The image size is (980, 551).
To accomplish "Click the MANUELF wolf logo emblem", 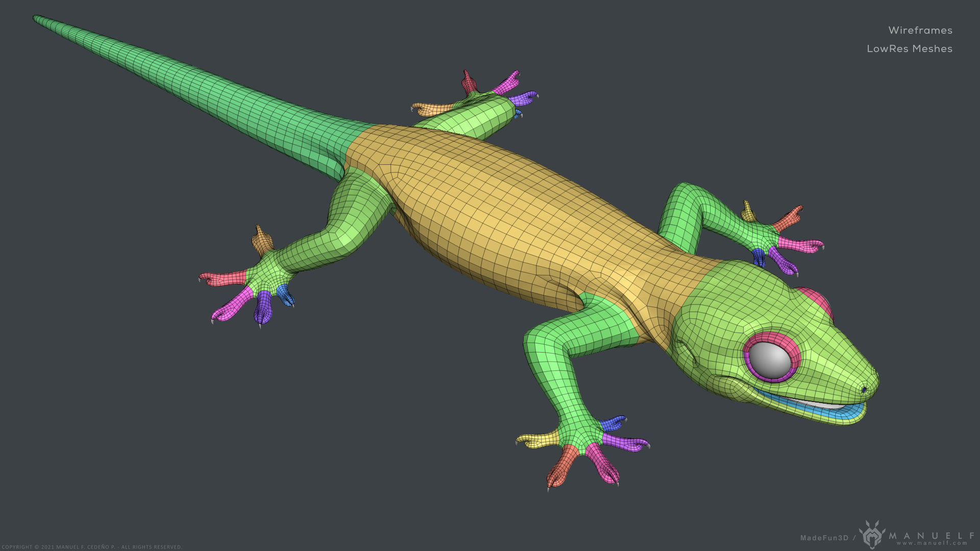I will pos(872,534).
